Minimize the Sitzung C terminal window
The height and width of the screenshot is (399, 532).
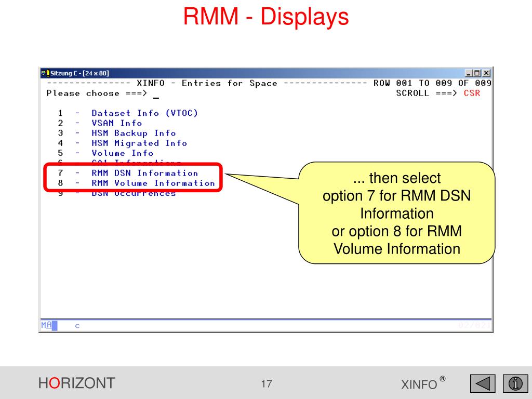tap(469, 73)
